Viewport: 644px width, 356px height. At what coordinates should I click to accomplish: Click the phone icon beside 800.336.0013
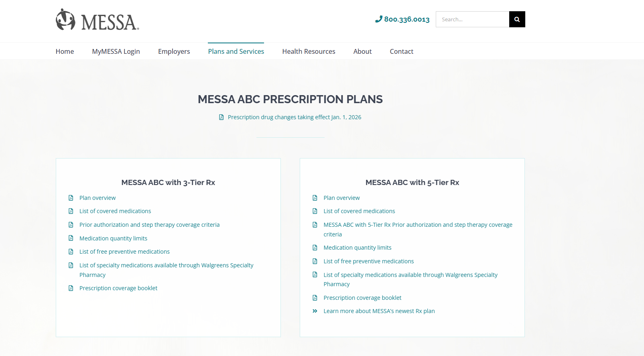tap(378, 19)
